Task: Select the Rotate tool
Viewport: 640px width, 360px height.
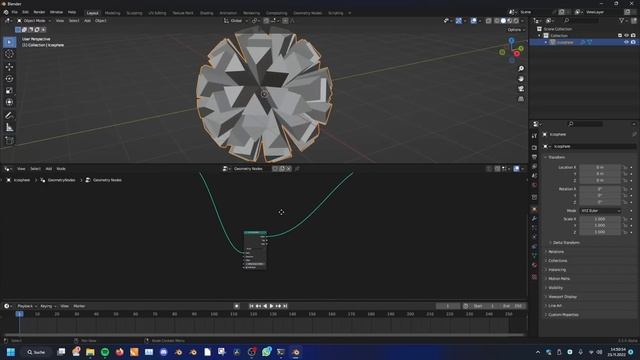Action: [9, 78]
